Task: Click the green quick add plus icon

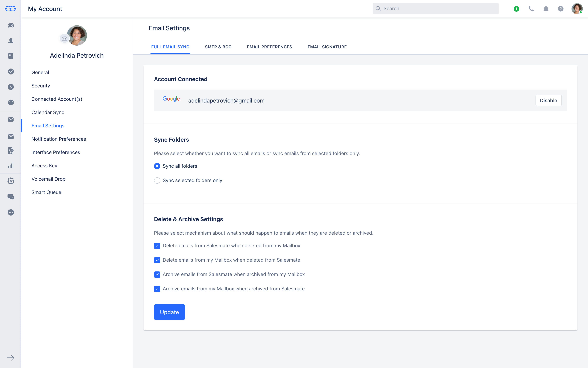Action: 516,9
